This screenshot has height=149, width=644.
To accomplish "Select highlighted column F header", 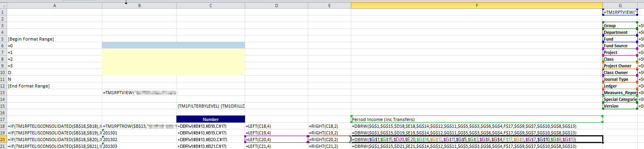I will coord(477,6).
